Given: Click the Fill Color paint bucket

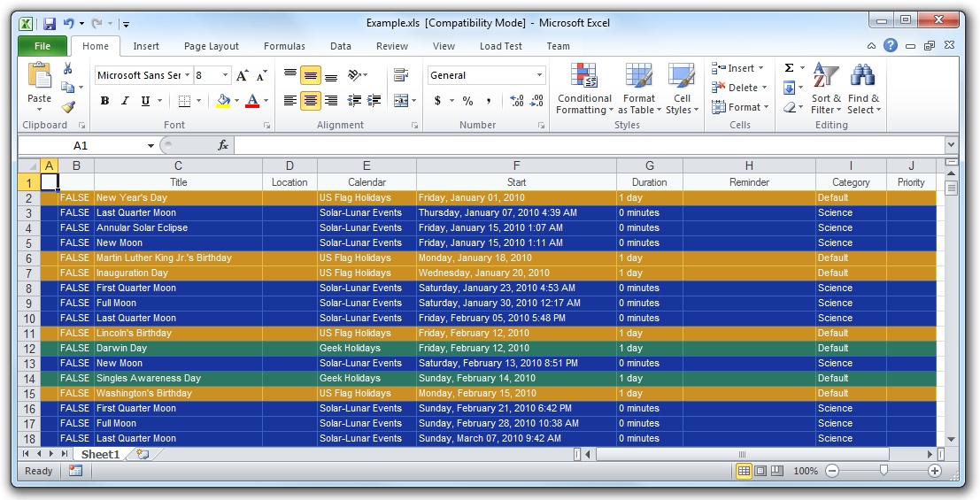Looking at the screenshot, I should click(223, 101).
